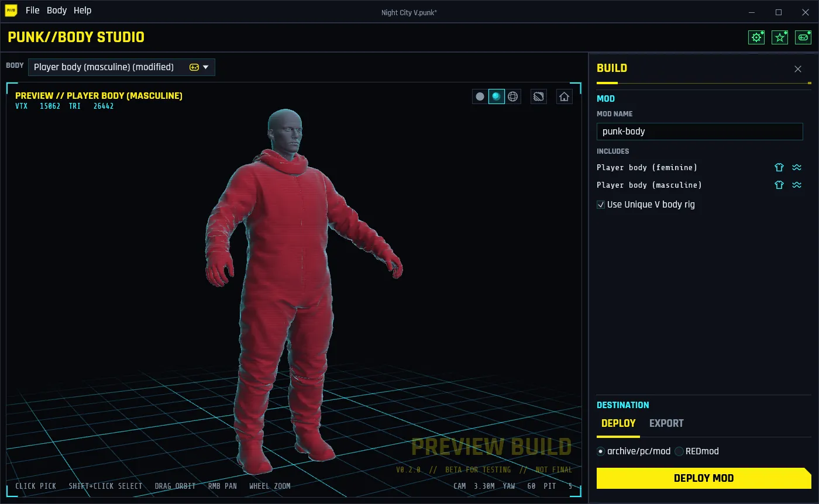Maximize the application window
The height and width of the screenshot is (504, 819).
[x=779, y=12]
